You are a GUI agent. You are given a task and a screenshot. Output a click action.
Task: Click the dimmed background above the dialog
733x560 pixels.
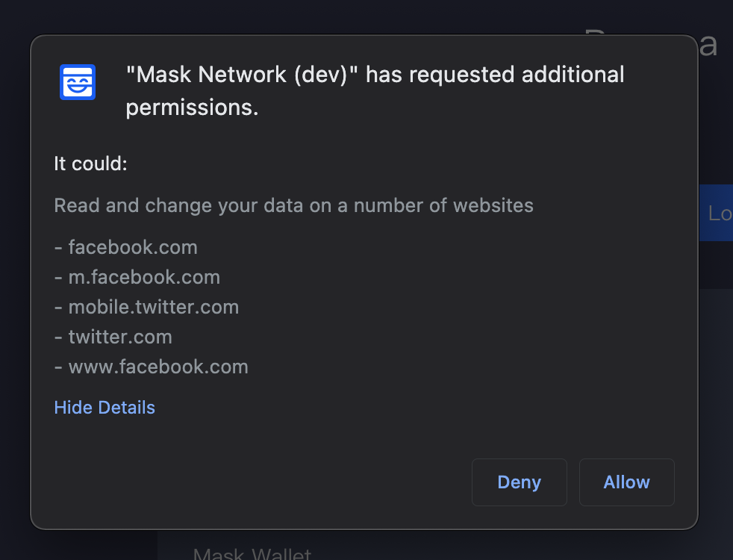[x=366, y=15]
